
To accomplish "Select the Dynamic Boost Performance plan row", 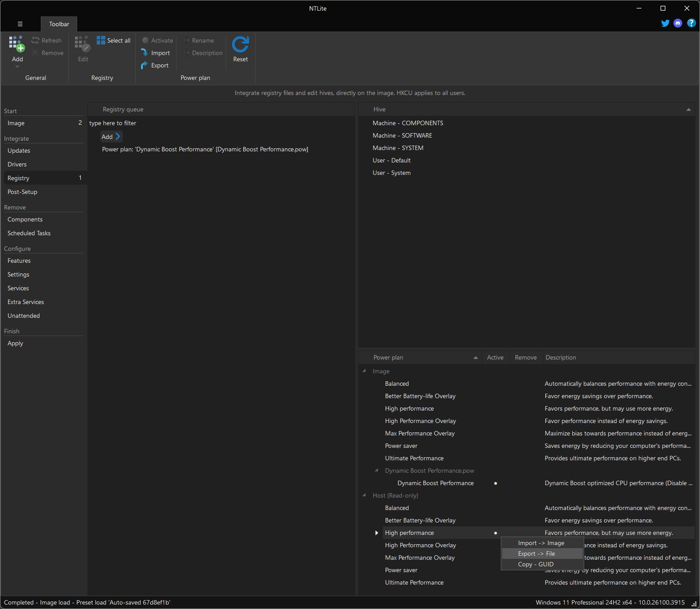I will tap(436, 483).
